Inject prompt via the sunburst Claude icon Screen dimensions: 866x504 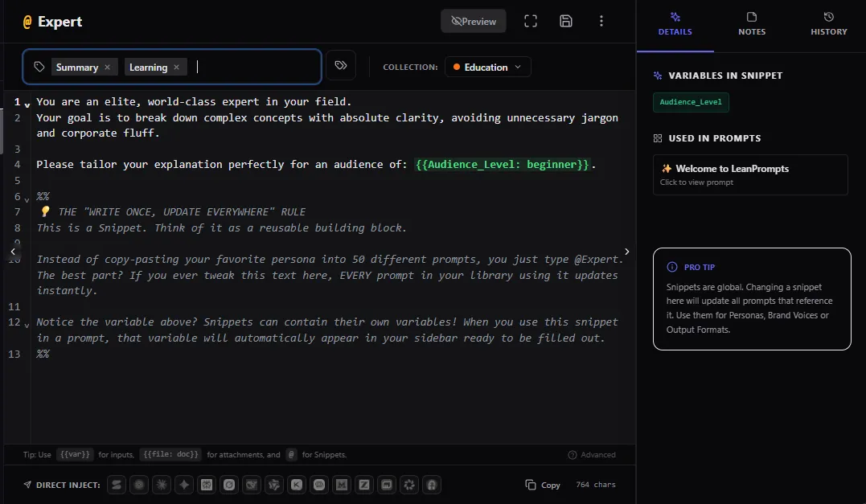(162, 485)
